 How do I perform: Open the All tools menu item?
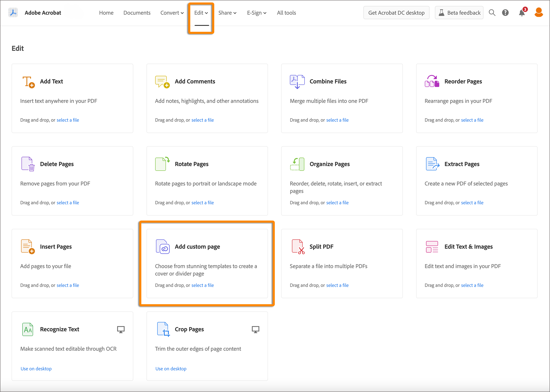click(286, 13)
